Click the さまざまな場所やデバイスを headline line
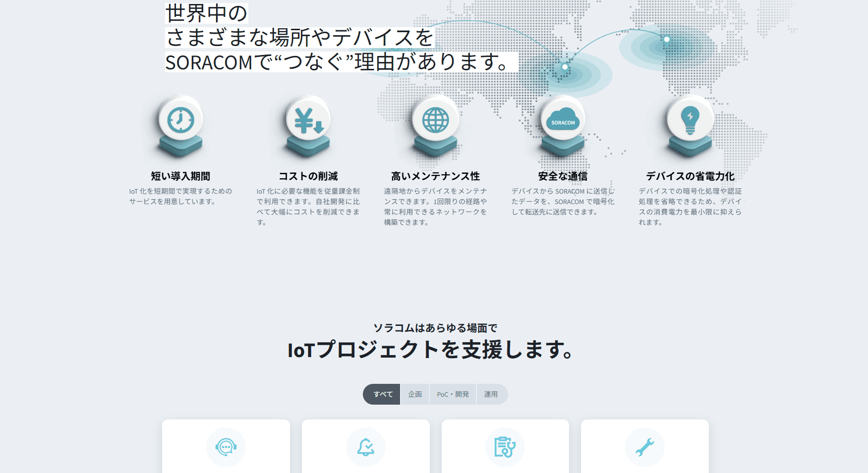This screenshot has width=868, height=473. [300, 38]
